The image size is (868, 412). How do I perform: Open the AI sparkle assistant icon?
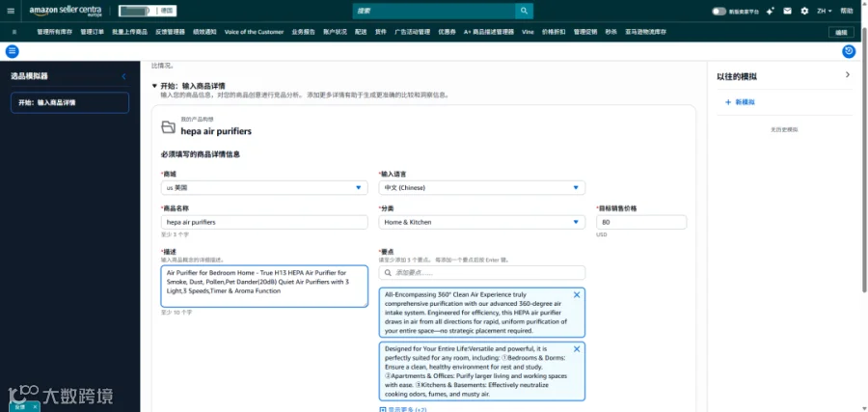[x=770, y=11]
